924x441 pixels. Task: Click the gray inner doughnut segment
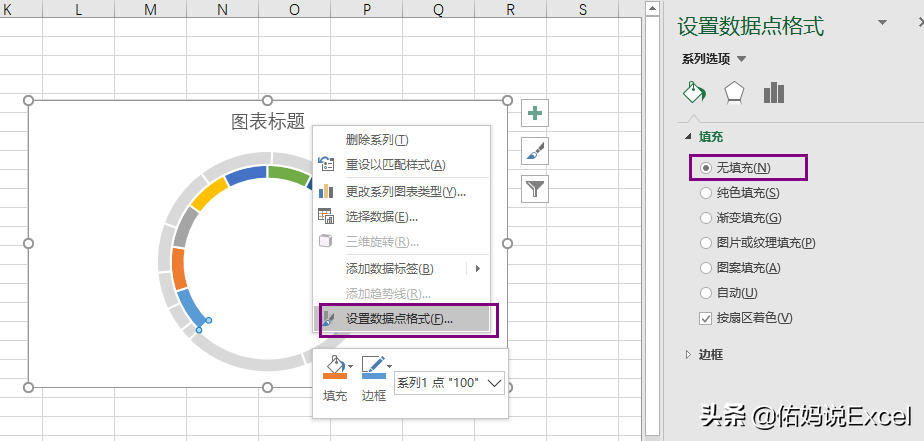(x=188, y=227)
